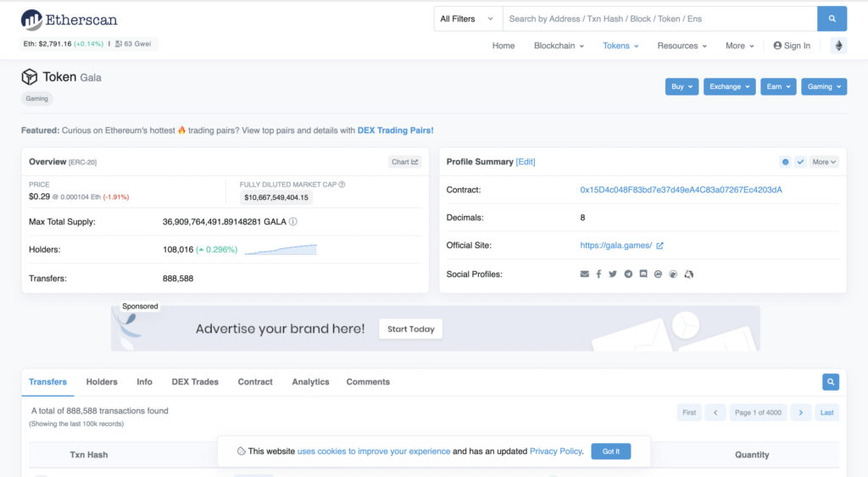
Task: Click the Quantity column header
Action: click(752, 455)
